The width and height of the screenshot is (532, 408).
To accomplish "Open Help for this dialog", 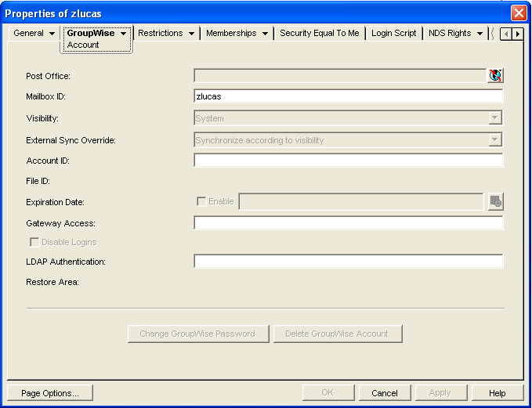I will click(x=498, y=393).
